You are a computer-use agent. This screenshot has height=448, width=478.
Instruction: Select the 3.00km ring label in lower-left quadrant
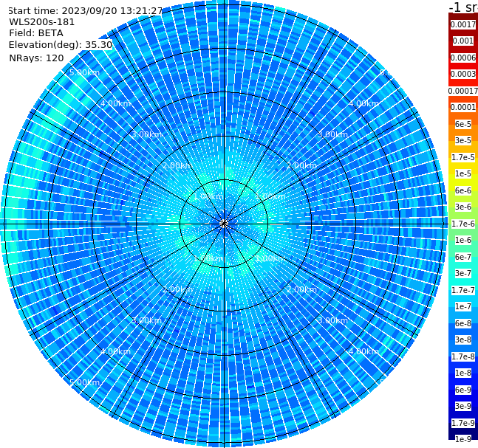[146, 320]
